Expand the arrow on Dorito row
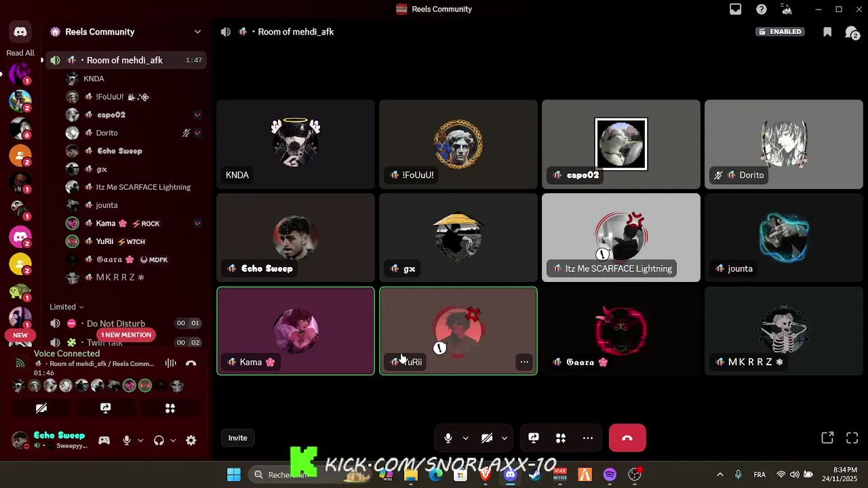This screenshot has width=868, height=488. (197, 133)
